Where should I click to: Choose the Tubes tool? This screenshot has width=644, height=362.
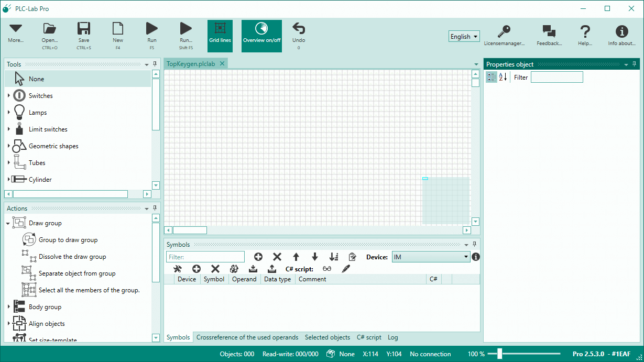point(36,162)
